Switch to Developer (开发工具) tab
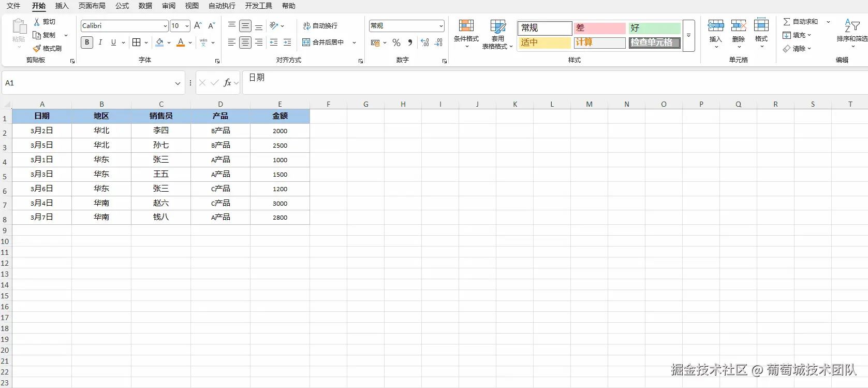 pos(259,6)
